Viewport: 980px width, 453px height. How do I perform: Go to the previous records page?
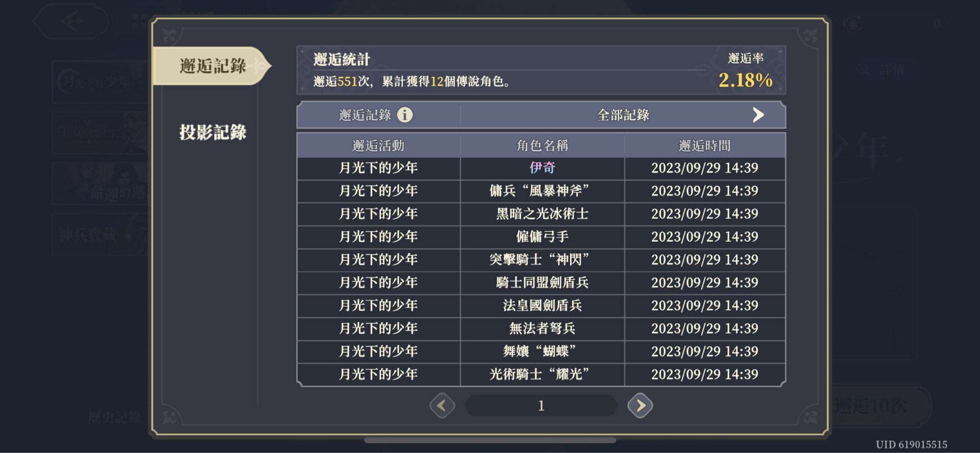(442, 406)
